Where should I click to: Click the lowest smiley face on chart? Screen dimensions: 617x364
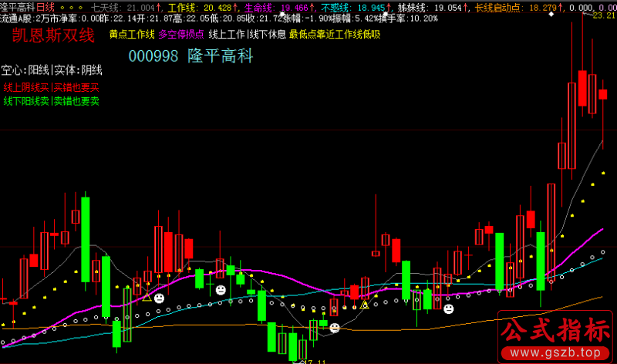coord(335,328)
